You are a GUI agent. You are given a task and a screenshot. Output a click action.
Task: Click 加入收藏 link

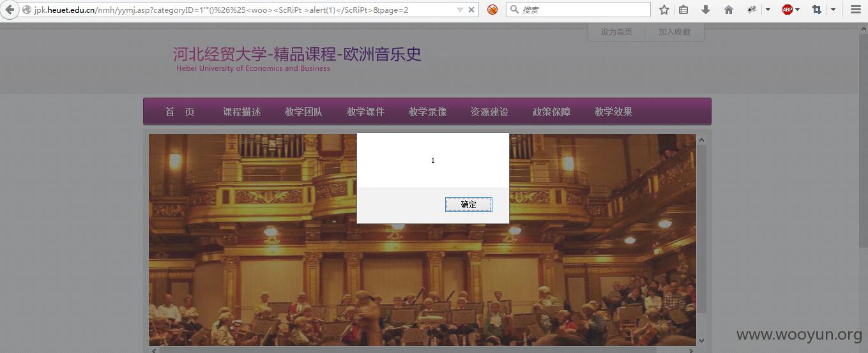click(674, 32)
